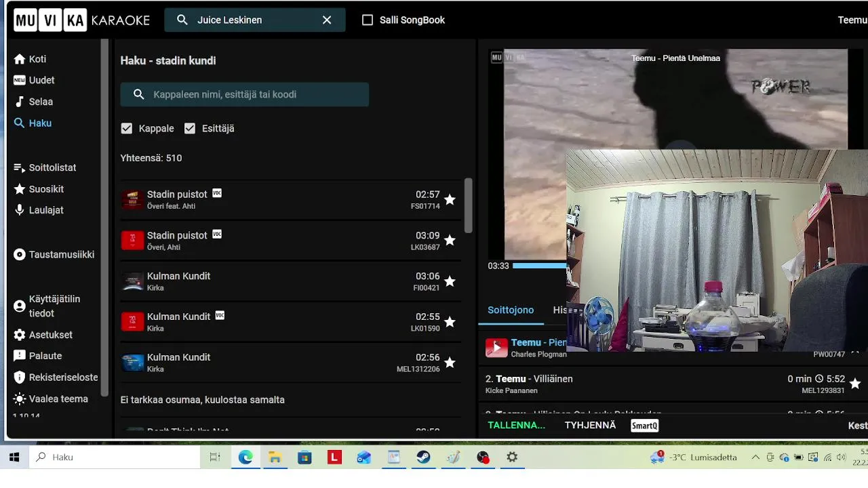Select Kulman Kundit 03:06 song title
Screen dimensions: 868x488
pos(178,276)
